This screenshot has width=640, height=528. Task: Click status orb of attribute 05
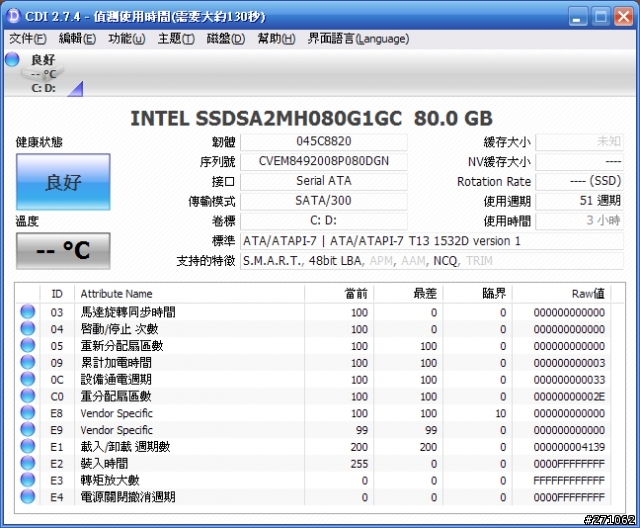click(28, 345)
